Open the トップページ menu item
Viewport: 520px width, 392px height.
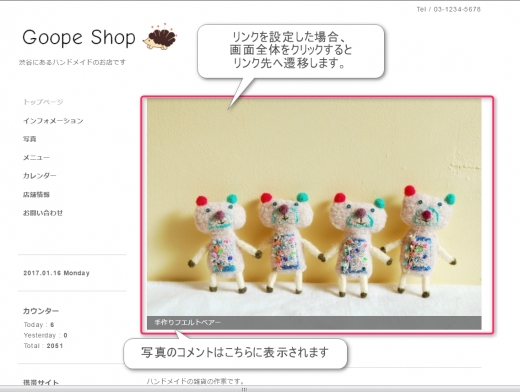pyautogui.click(x=43, y=102)
